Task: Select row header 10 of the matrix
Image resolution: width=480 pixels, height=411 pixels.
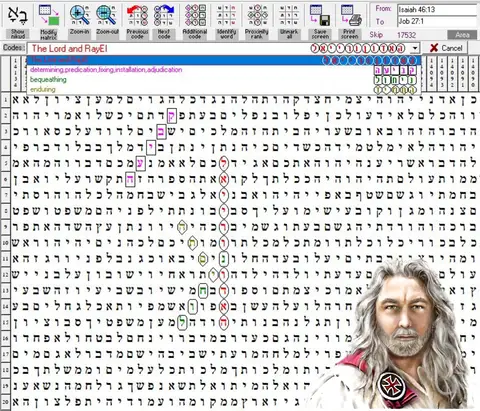Action: 5,243
